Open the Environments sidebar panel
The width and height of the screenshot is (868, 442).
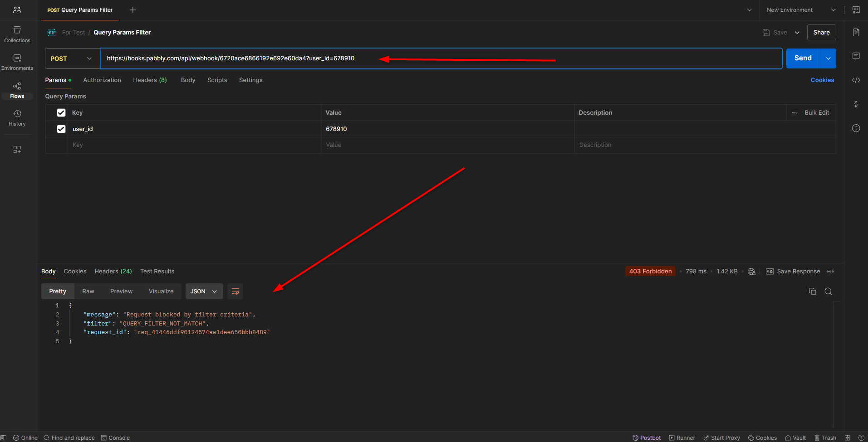tap(17, 63)
